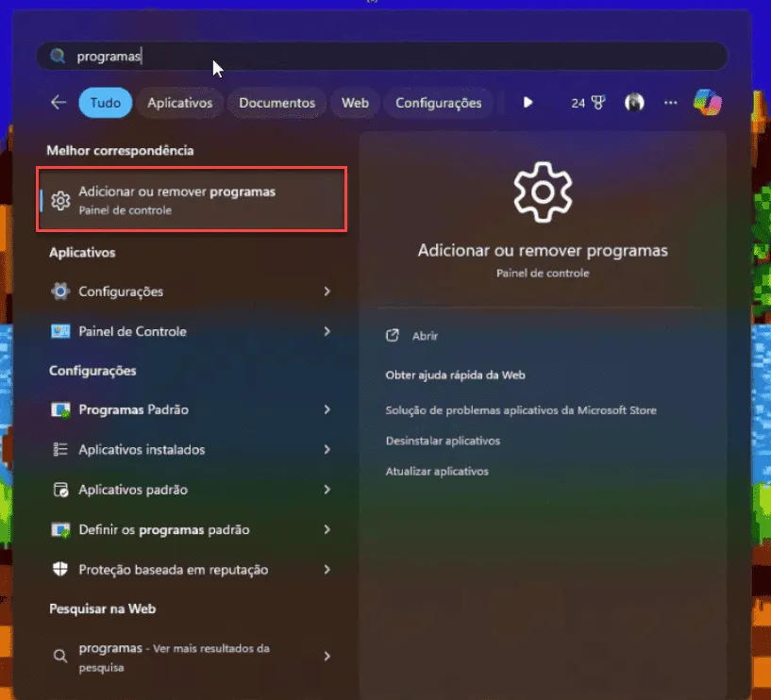Click the search magnifier icon in search box
This screenshot has width=771, height=700.
point(58,56)
